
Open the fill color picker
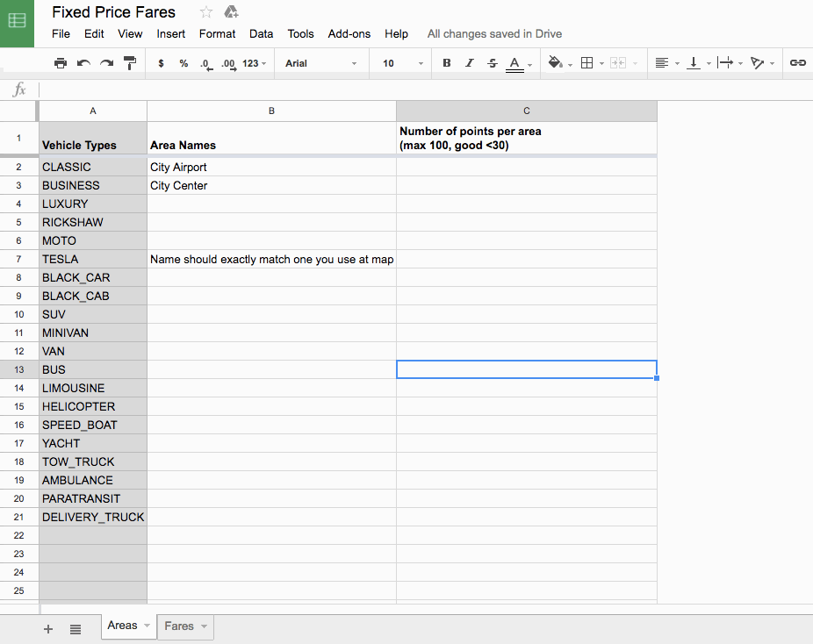pos(555,62)
